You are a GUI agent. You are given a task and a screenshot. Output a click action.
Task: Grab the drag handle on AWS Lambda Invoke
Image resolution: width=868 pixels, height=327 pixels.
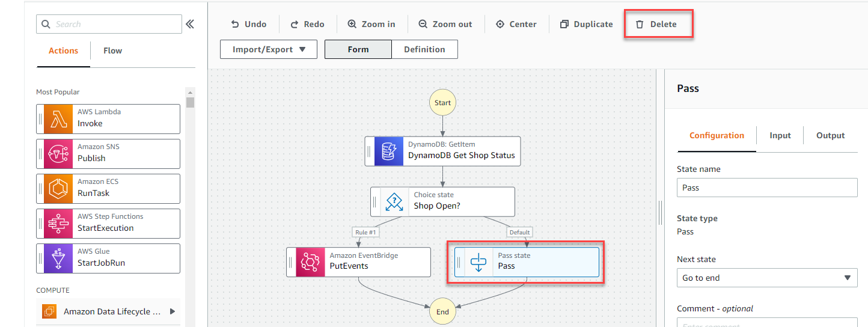coord(40,119)
